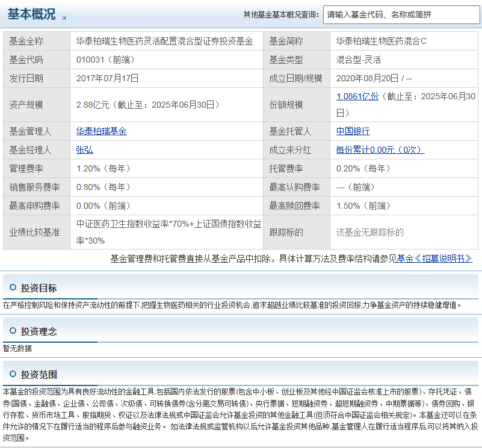This screenshot has width=482, height=448.
Task: Select the 业绩比较基准 label cell
Action: [37, 232]
